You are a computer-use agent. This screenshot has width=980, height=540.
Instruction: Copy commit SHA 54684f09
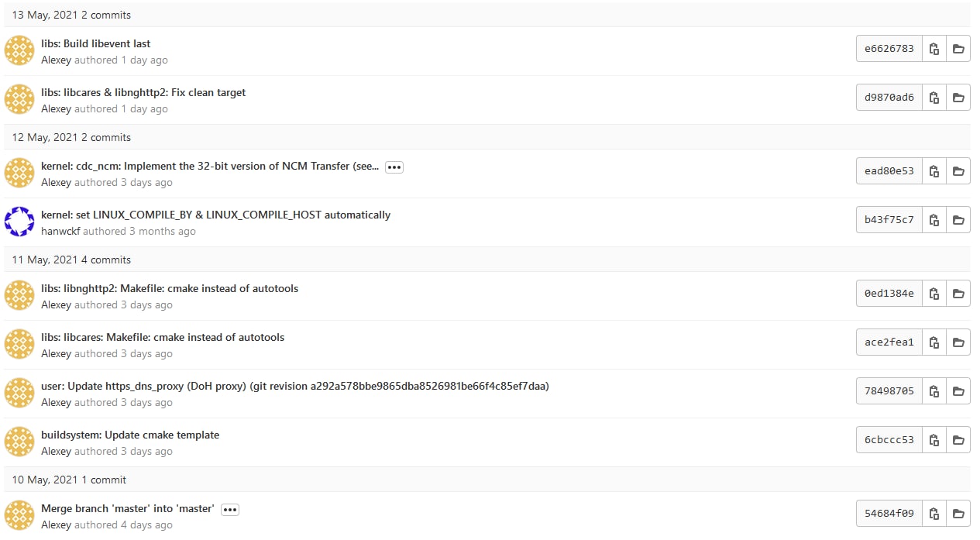tap(934, 514)
